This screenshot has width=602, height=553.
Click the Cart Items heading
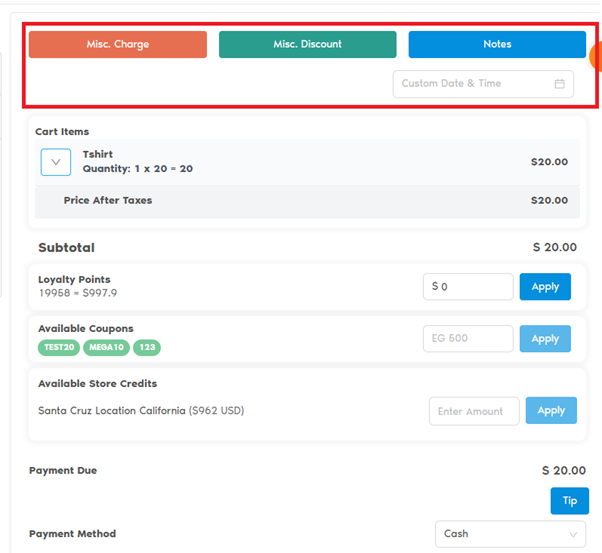(62, 132)
